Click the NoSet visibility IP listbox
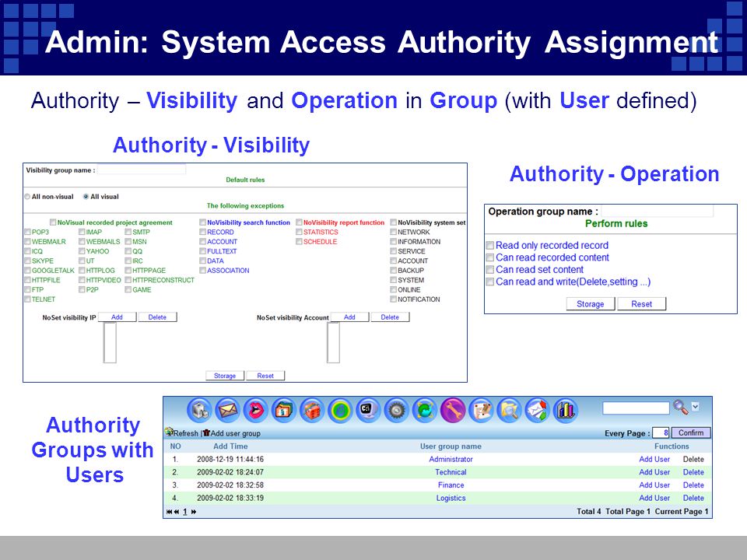The height and width of the screenshot is (560, 747). [110, 343]
